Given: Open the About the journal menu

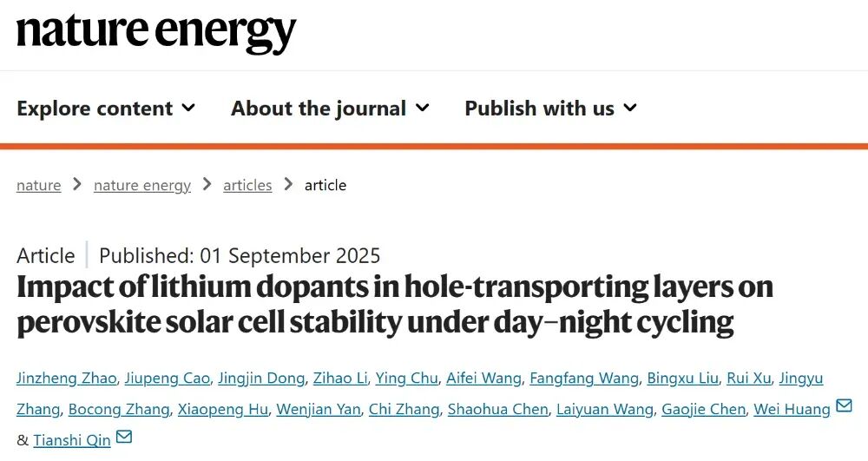Looking at the screenshot, I should tap(330, 108).
